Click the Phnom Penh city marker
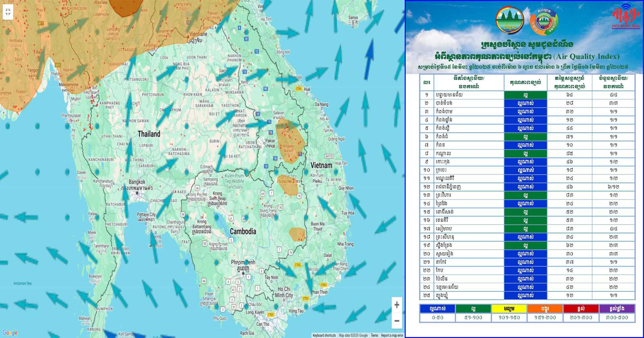This screenshot has width=644, height=338. coord(243,273)
